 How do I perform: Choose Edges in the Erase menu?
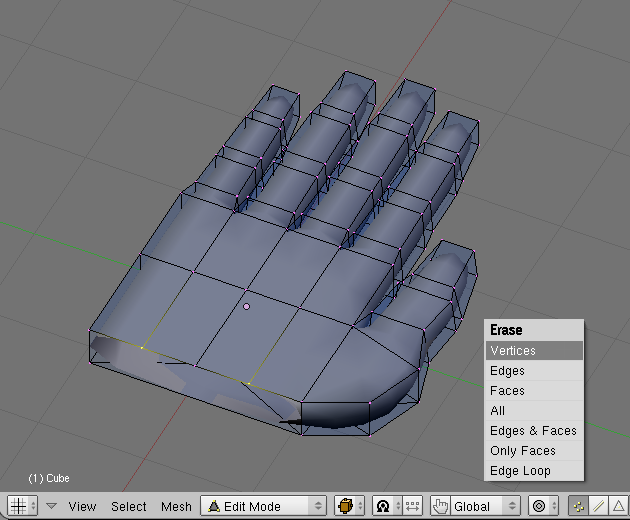pyautogui.click(x=534, y=371)
